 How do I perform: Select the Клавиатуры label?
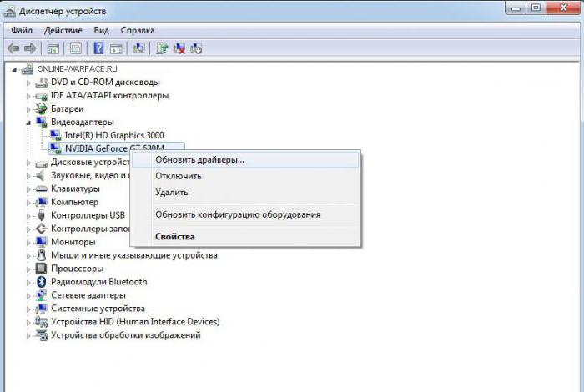click(x=75, y=188)
